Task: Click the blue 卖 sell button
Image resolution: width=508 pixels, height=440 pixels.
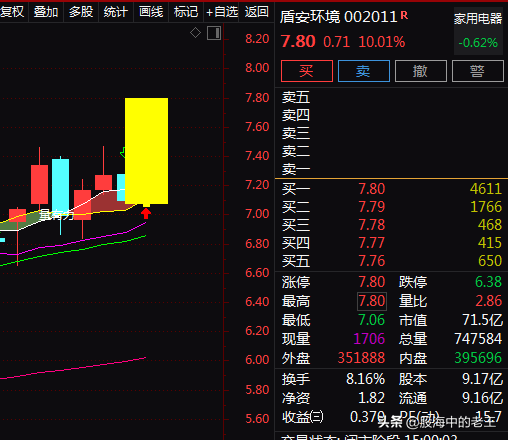Action: (x=364, y=71)
